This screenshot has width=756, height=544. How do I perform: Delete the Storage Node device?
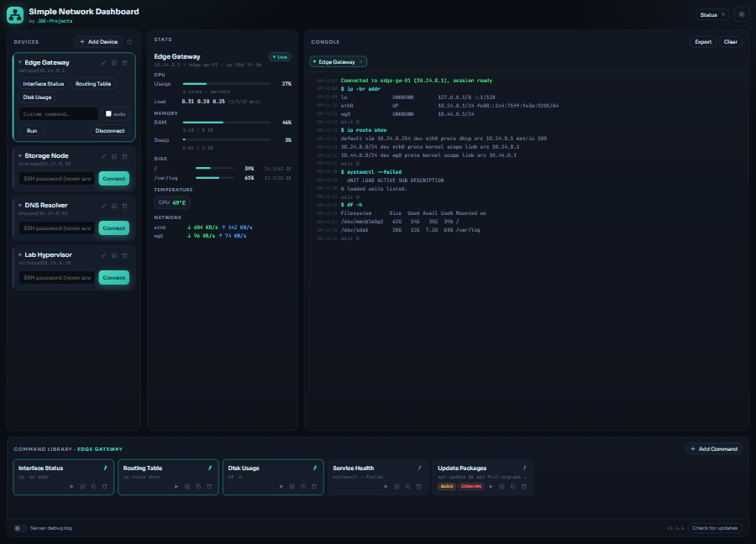125,157
